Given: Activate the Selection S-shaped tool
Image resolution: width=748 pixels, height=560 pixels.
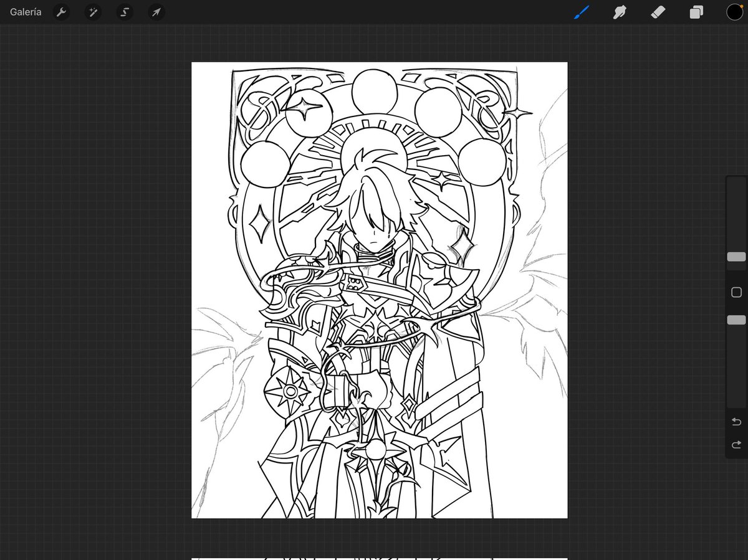Looking at the screenshot, I should point(124,12).
